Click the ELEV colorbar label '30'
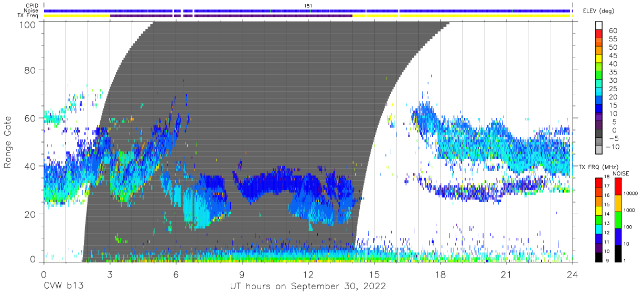This screenshot has height=297, width=644. point(613,81)
